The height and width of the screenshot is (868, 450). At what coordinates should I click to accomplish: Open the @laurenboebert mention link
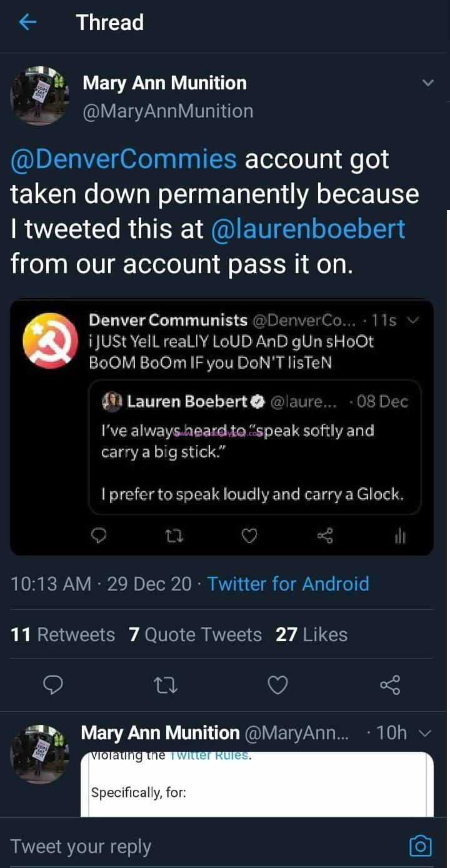coord(309,229)
